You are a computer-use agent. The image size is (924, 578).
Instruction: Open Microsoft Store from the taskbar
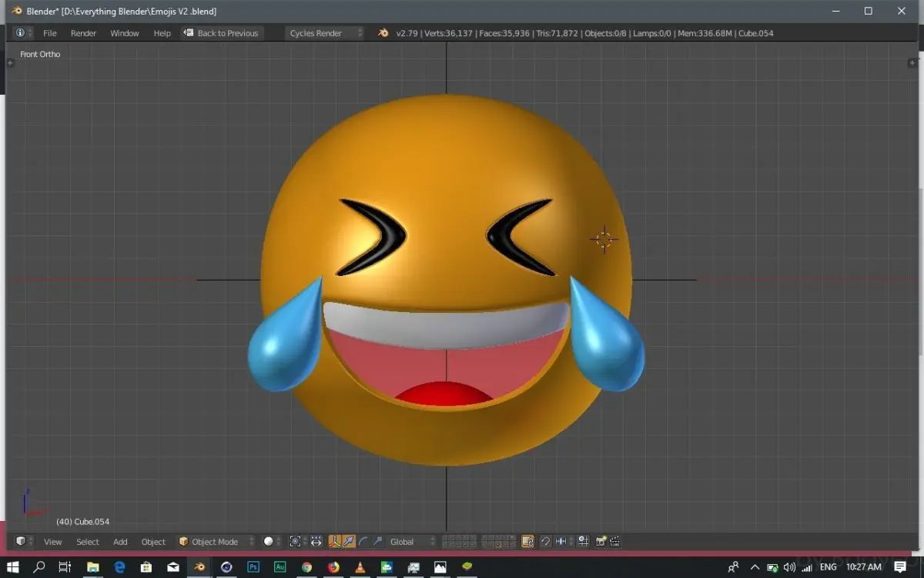pos(146,567)
